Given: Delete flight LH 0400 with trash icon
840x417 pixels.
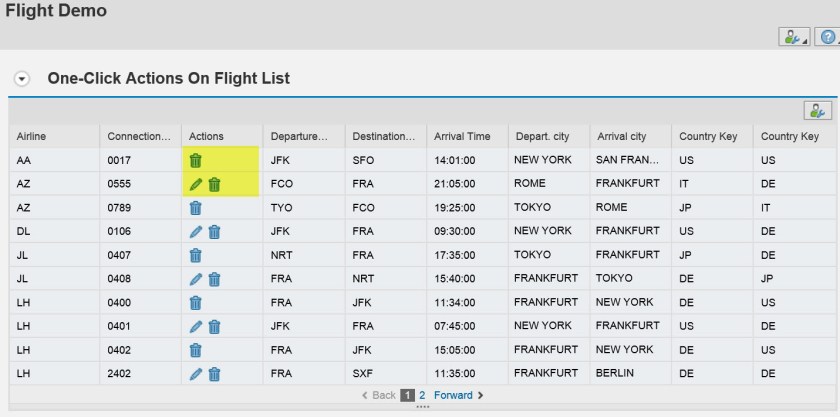Looking at the screenshot, I should 196,303.
